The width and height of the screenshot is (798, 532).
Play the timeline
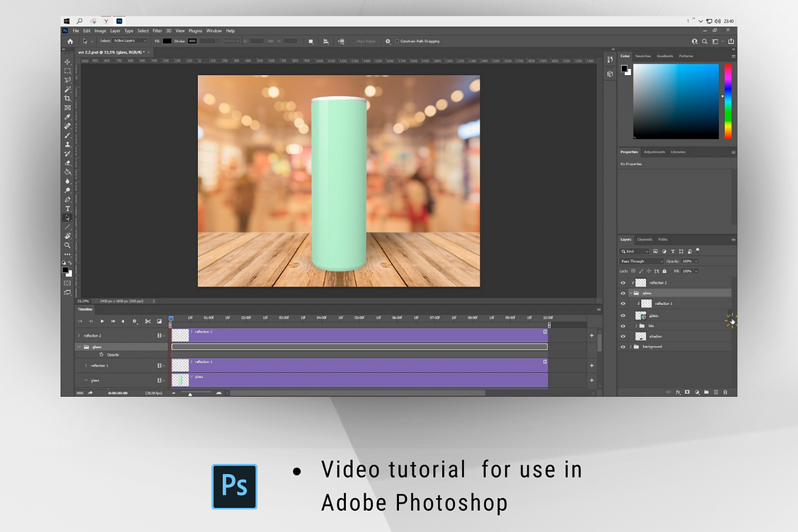pyautogui.click(x=102, y=321)
